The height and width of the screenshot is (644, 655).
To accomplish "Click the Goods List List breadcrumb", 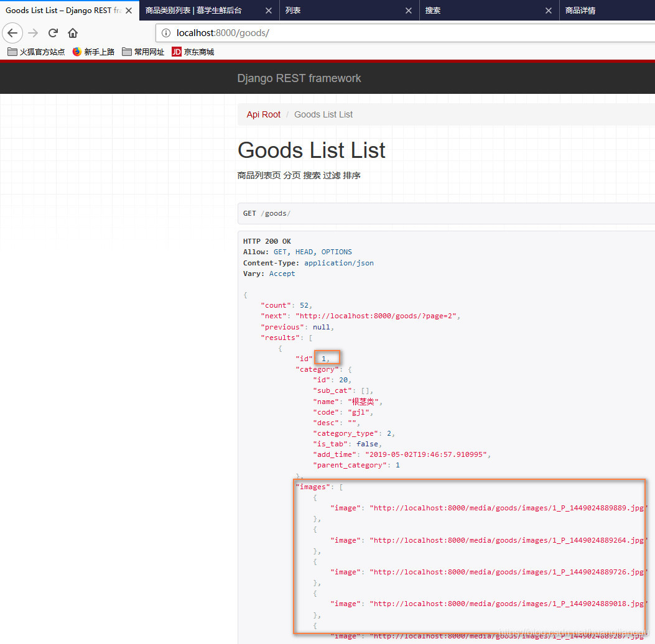I will [x=323, y=114].
